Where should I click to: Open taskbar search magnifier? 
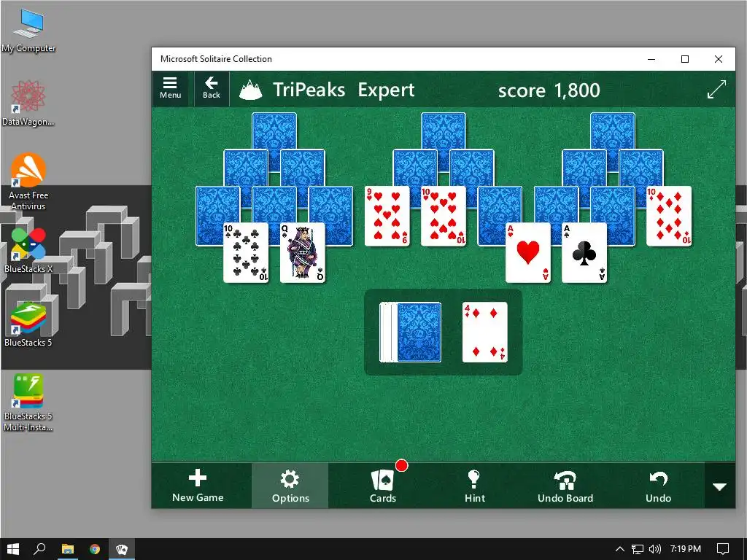coord(39,549)
